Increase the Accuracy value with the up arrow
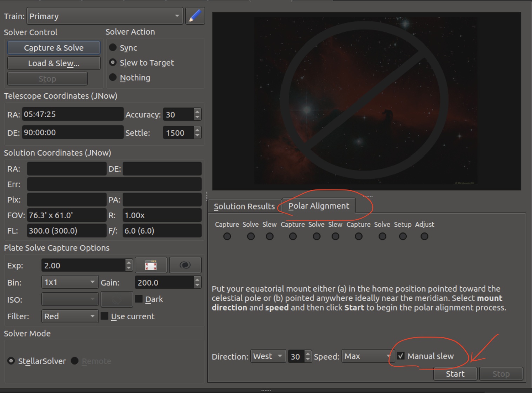The width and height of the screenshot is (532, 393). click(197, 112)
